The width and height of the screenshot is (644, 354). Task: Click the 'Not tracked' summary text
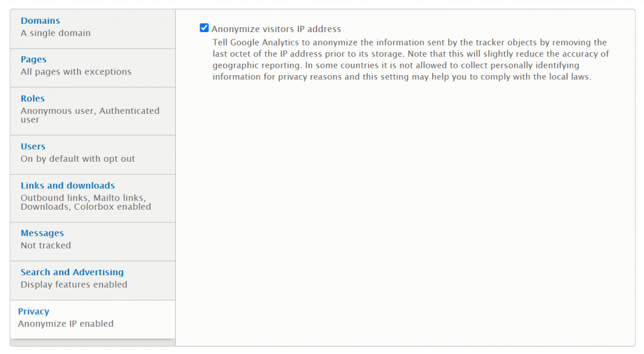tap(45, 245)
